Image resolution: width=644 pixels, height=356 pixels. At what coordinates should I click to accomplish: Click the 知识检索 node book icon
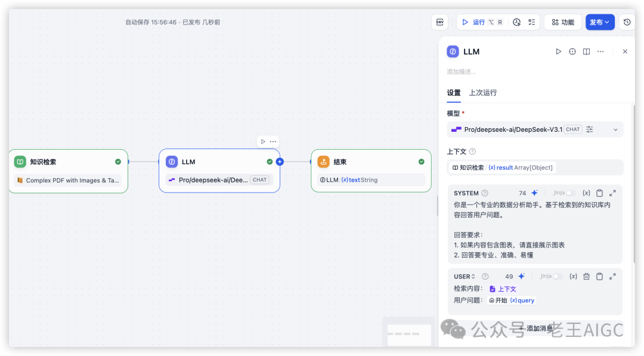[x=20, y=162]
